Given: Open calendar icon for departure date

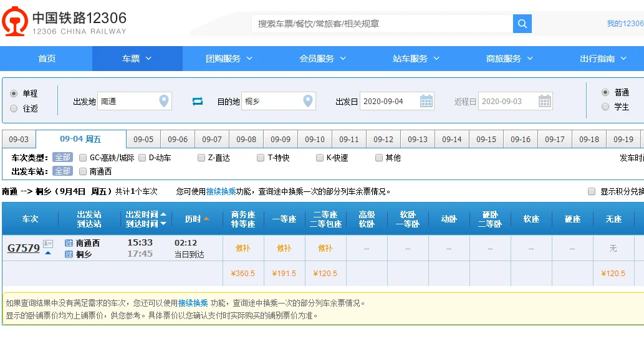Looking at the screenshot, I should tap(426, 101).
